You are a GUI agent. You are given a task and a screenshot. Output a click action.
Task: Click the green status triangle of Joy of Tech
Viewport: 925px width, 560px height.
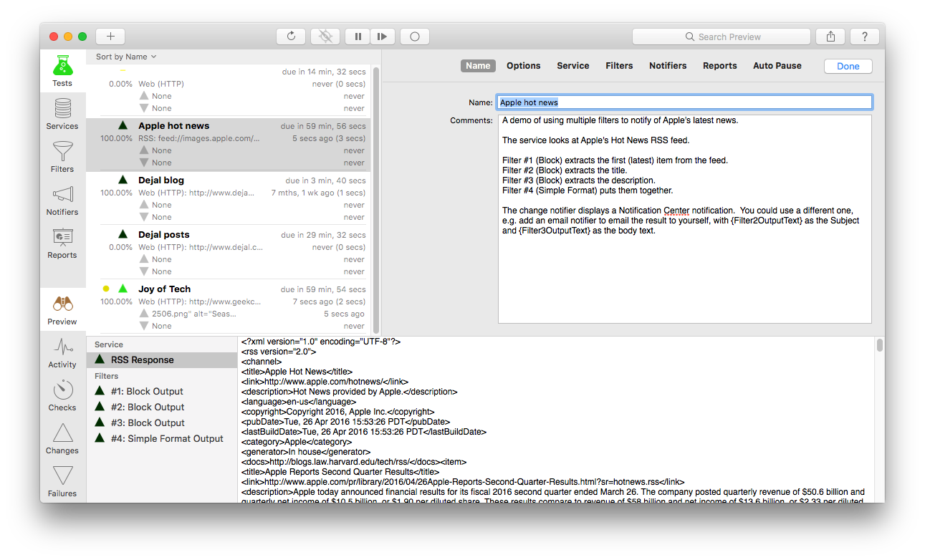(123, 289)
